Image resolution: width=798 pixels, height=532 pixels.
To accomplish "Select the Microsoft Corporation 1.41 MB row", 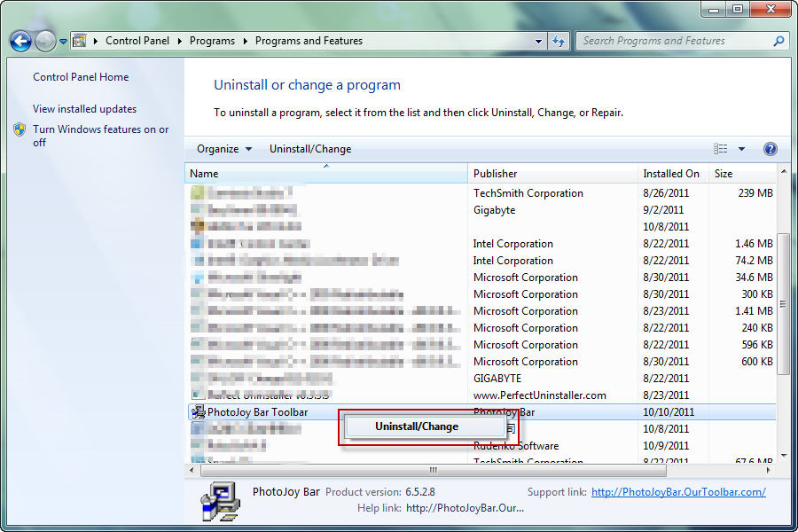I will click(x=481, y=310).
